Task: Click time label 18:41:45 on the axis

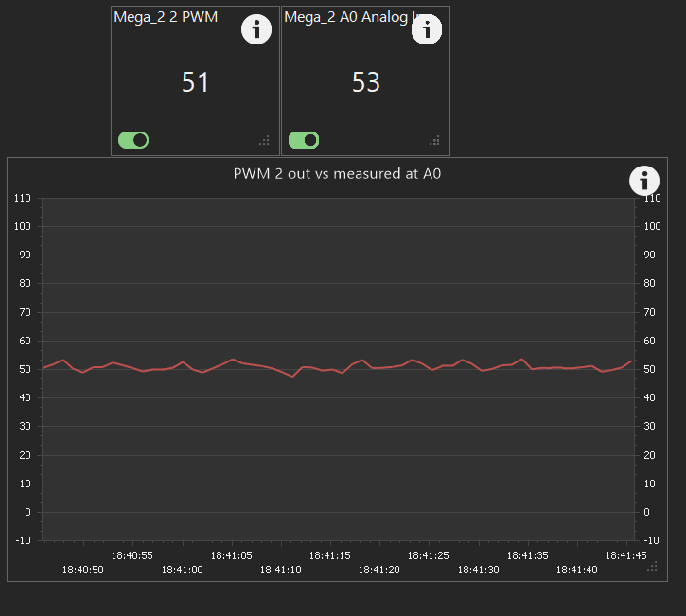Action: 625,555
